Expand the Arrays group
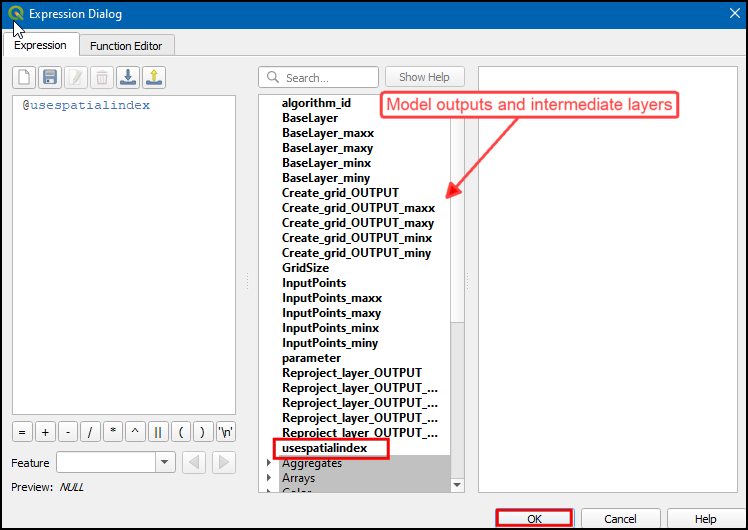Viewport: 748px width, 530px height. click(x=269, y=478)
